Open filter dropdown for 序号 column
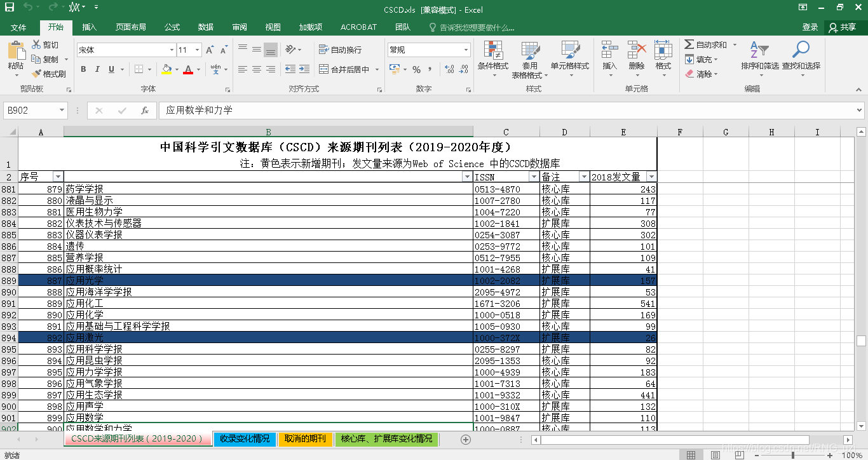 point(58,177)
